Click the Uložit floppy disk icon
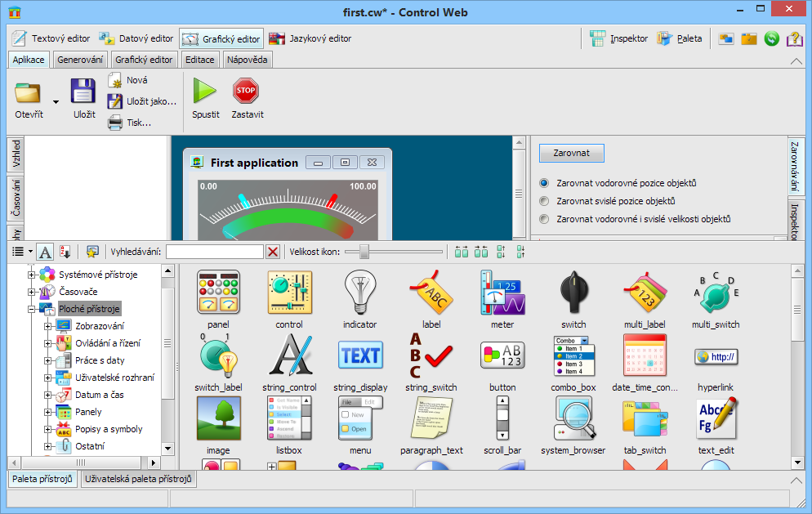Screen dimensions: 812x514 click(x=84, y=92)
